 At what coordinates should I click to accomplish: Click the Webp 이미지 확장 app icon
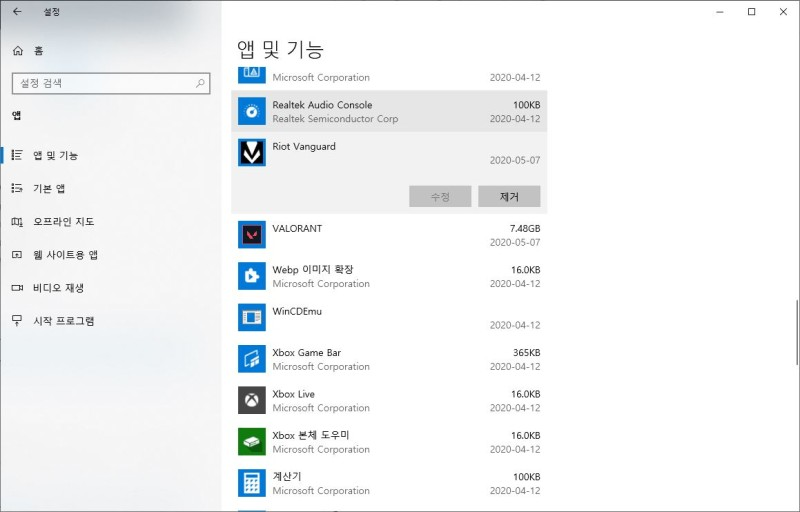coord(252,276)
